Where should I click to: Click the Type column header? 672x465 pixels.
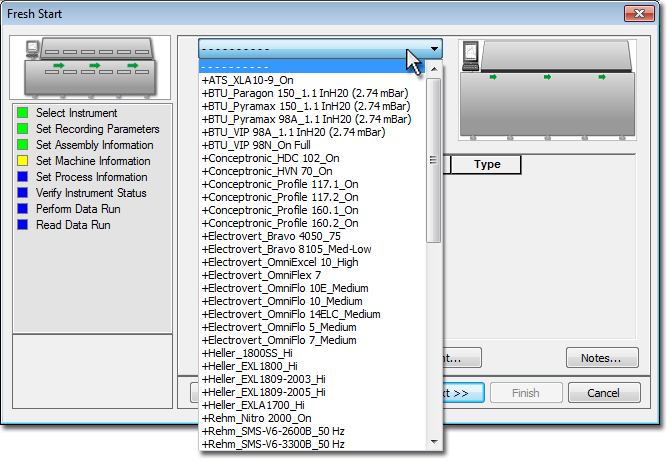(486, 165)
